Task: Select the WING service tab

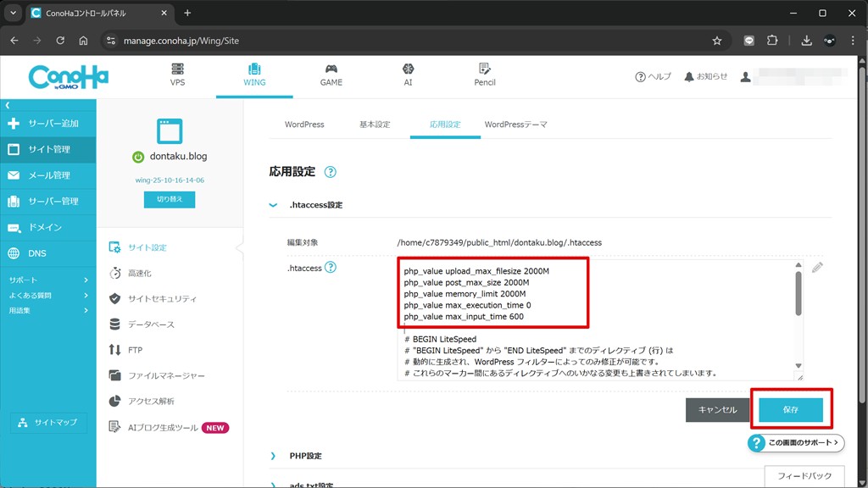Action: [254, 75]
